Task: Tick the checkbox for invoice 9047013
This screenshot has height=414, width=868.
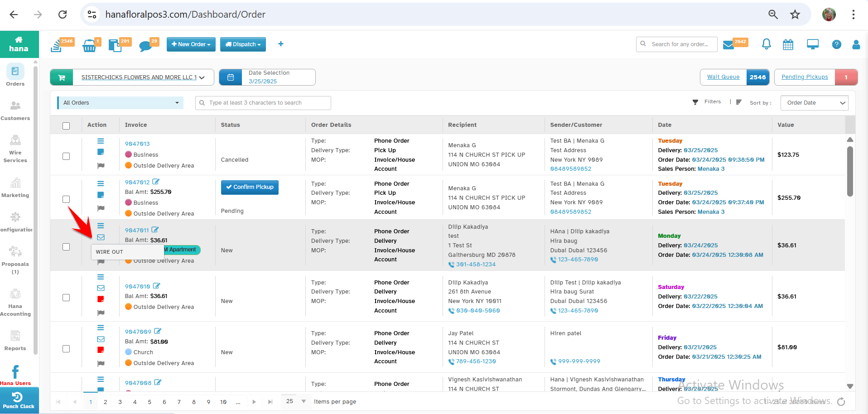Action: (x=66, y=156)
